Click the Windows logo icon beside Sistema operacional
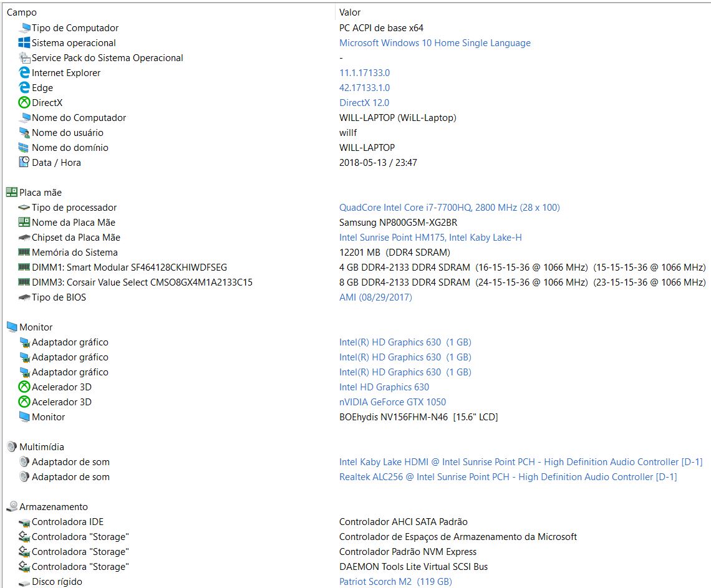Image resolution: width=711 pixels, height=588 pixels. point(24,42)
